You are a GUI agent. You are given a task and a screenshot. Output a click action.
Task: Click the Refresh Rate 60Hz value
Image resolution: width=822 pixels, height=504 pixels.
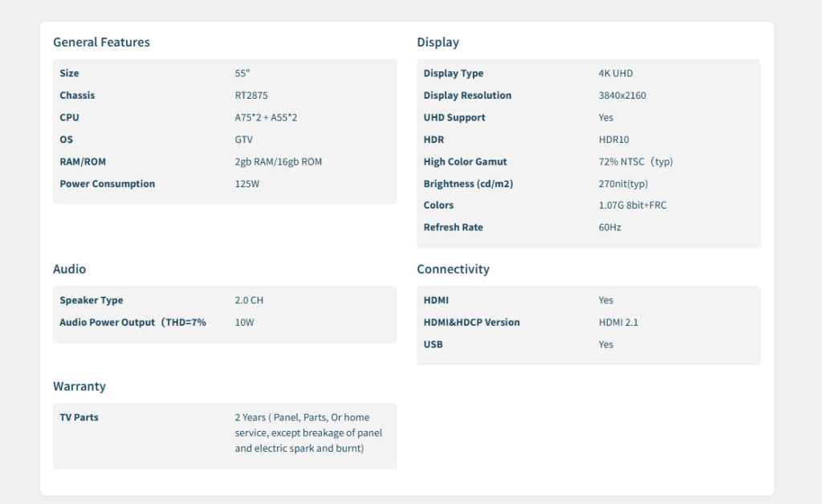609,228
